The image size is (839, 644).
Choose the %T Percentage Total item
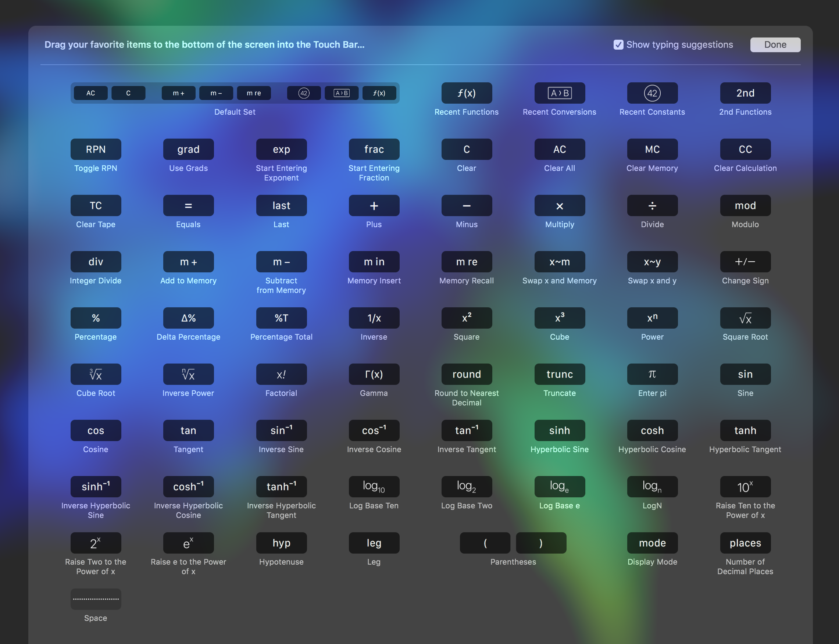[281, 318]
